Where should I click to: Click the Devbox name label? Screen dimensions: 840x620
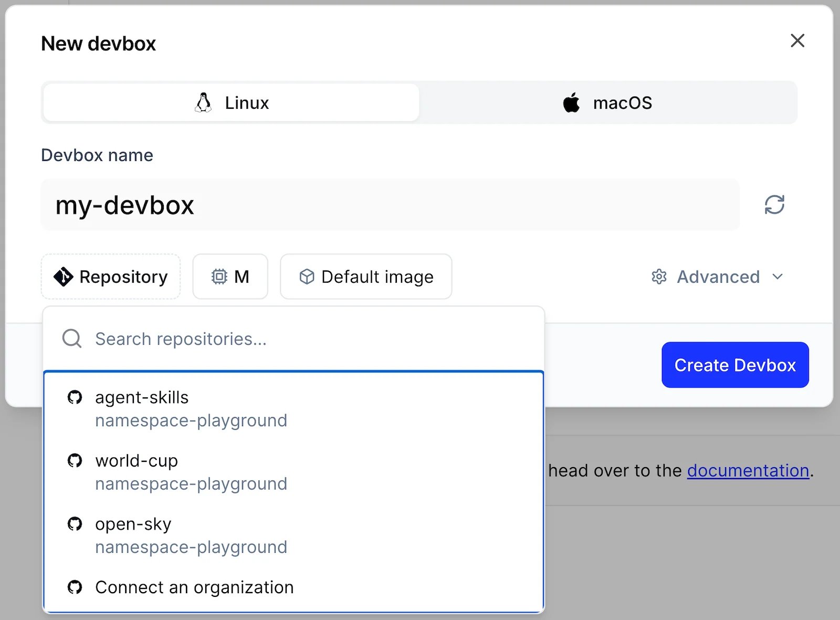click(97, 155)
